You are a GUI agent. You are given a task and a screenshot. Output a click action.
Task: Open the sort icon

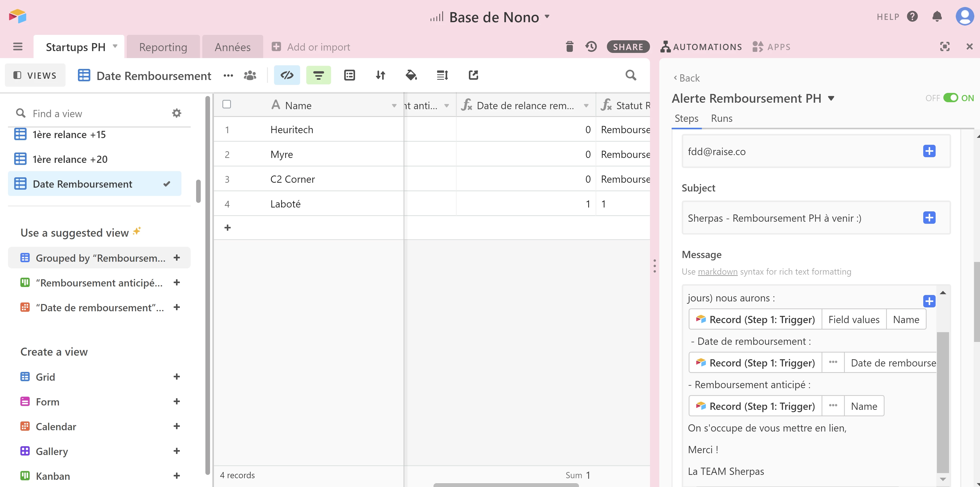click(x=380, y=75)
